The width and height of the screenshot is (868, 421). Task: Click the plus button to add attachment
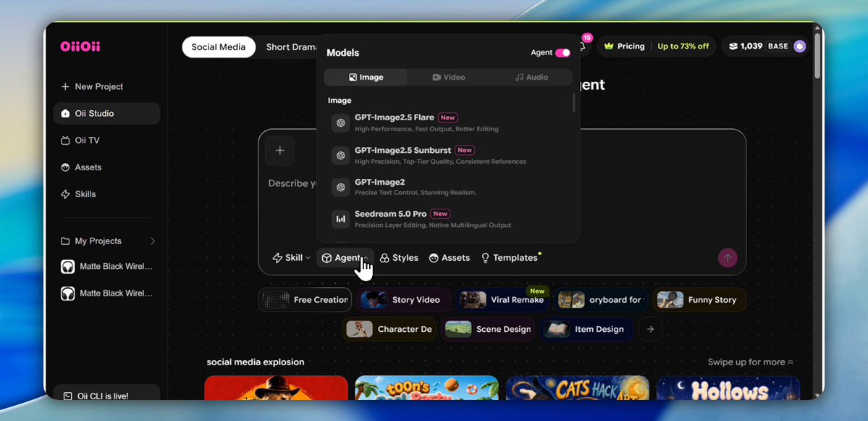click(x=279, y=151)
